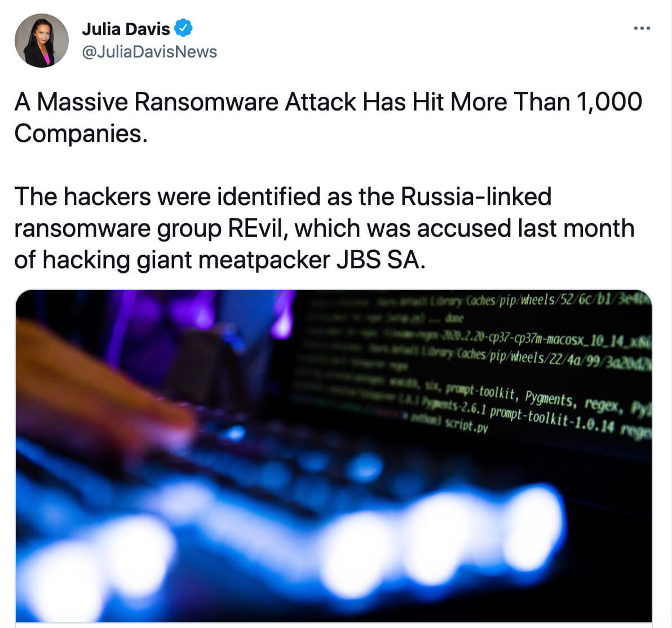Click the display name Julia Davis

126,29
